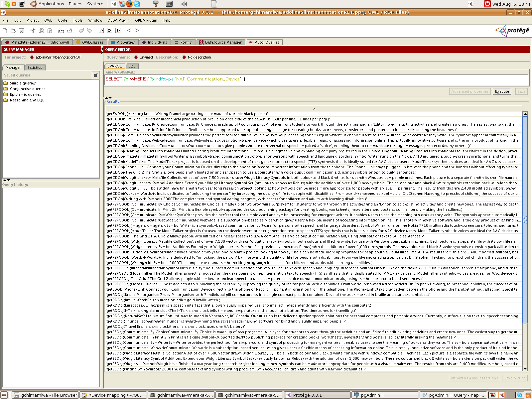The width and height of the screenshot is (532, 399).
Task: Launch Skype from the top panel
Action: 137,4
